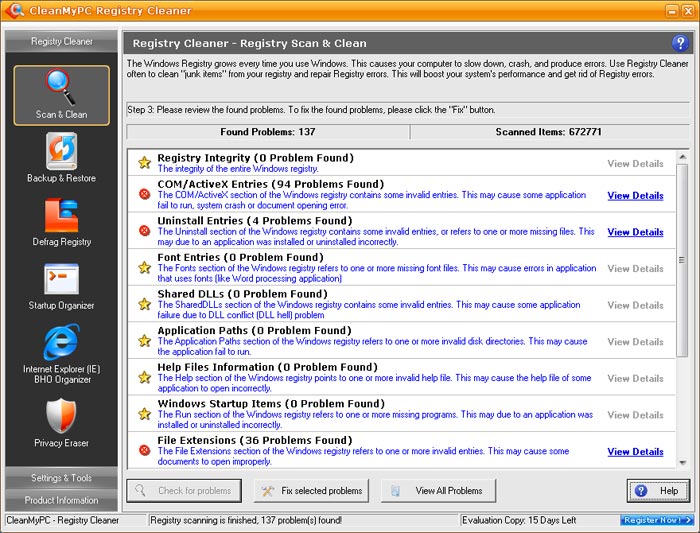This screenshot has height=533, width=700.
Task: Click star icon beside Windows Startup Items
Action: click(144, 414)
